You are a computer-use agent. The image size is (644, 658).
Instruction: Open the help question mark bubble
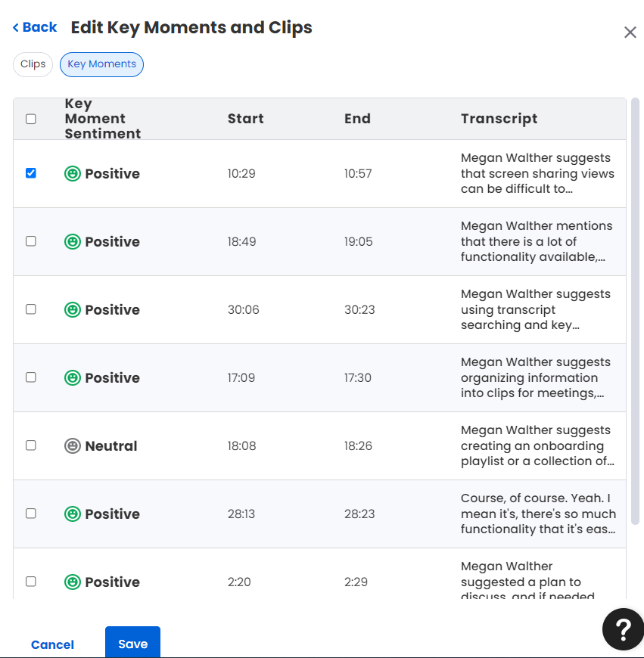623,629
